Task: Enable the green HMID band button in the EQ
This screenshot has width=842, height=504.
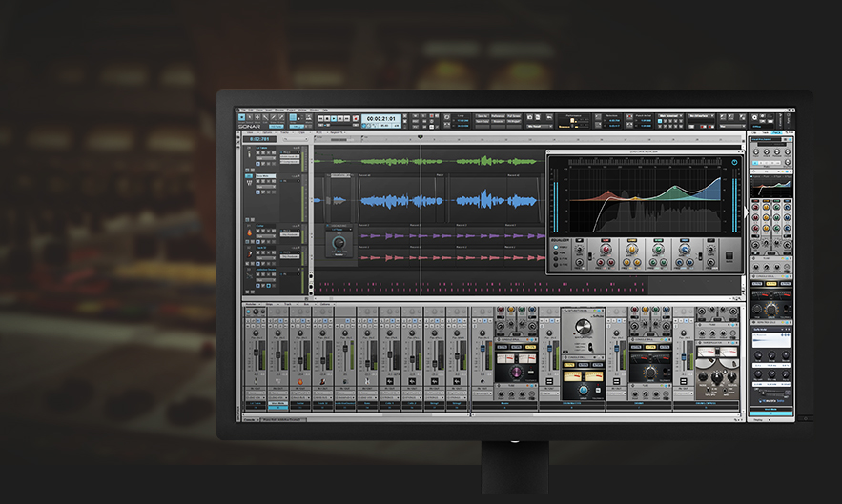Action: pos(658,240)
